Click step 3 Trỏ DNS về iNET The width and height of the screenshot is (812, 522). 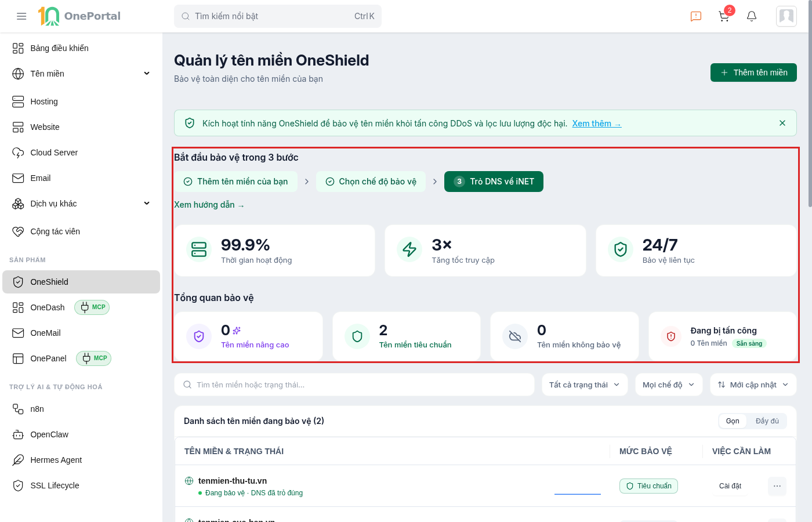(x=494, y=182)
